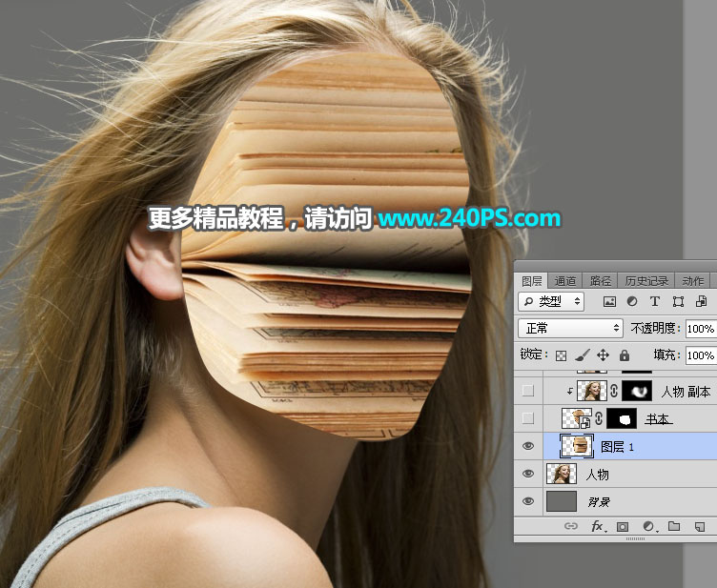
Task: Filter layers by adjustment layer icon
Action: (632, 301)
